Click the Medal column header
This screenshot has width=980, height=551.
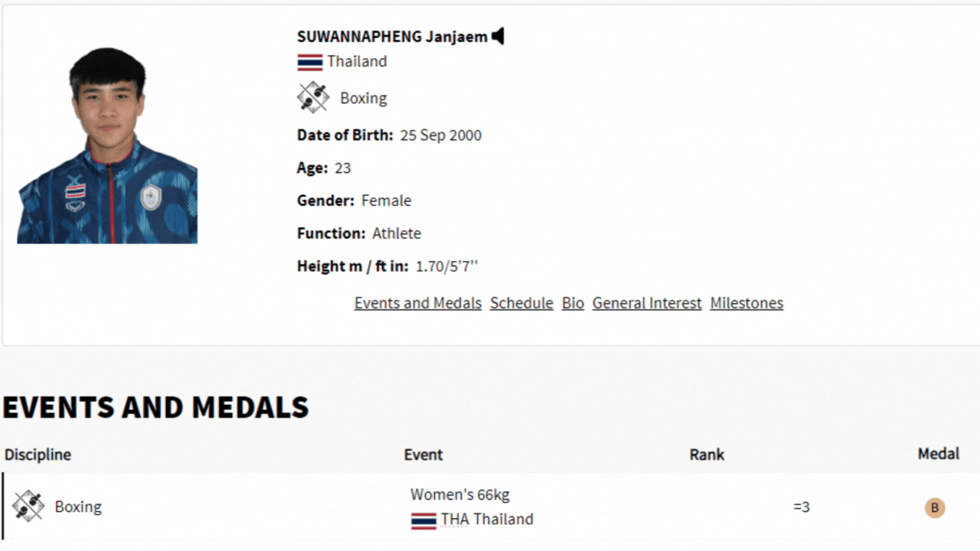point(938,454)
